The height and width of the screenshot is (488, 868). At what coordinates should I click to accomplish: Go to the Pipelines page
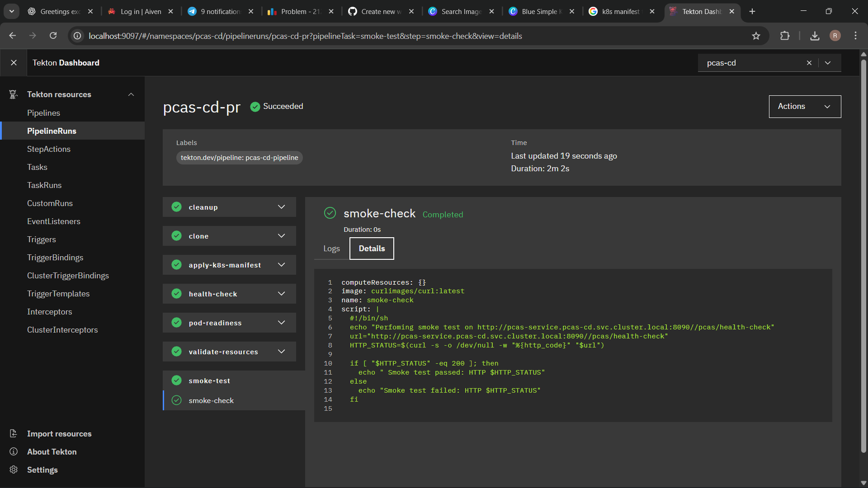(x=43, y=113)
